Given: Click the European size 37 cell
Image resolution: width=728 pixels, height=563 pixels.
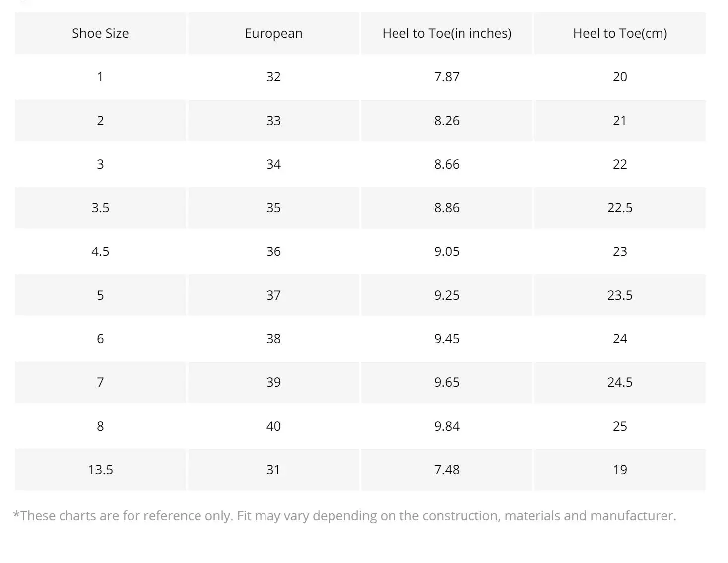Looking at the screenshot, I should coord(273,295).
